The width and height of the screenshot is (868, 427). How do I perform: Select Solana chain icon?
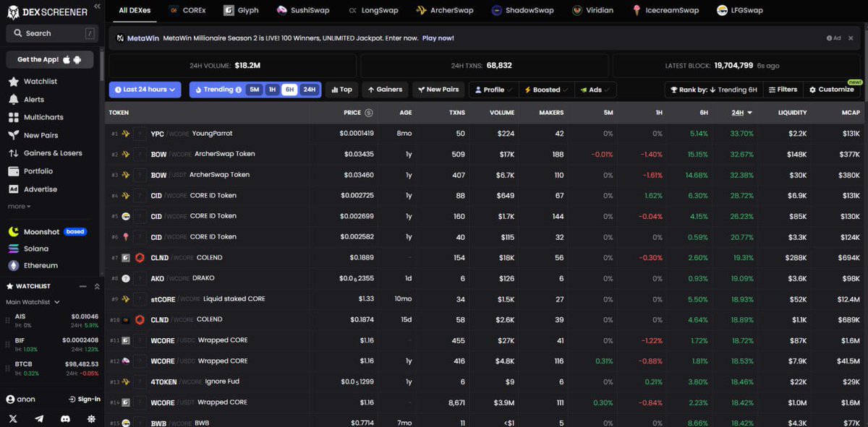(x=14, y=249)
